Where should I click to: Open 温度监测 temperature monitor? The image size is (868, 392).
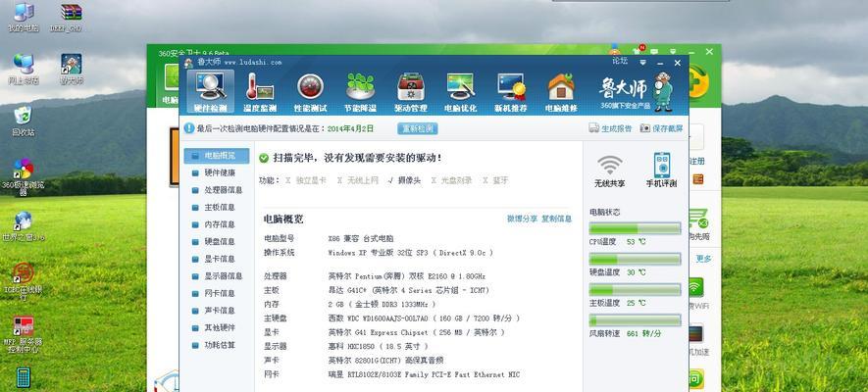point(260,92)
